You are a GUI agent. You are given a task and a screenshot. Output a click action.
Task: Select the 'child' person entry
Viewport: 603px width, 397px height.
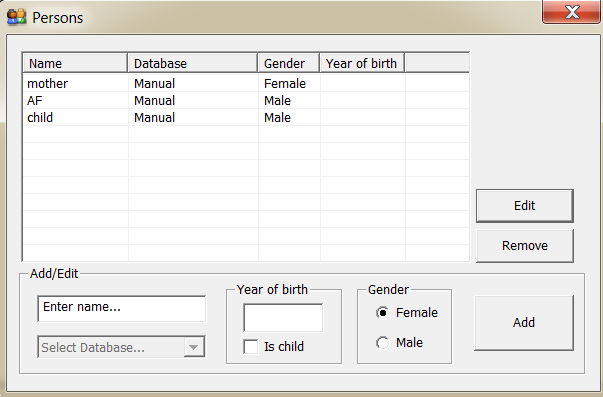40,117
